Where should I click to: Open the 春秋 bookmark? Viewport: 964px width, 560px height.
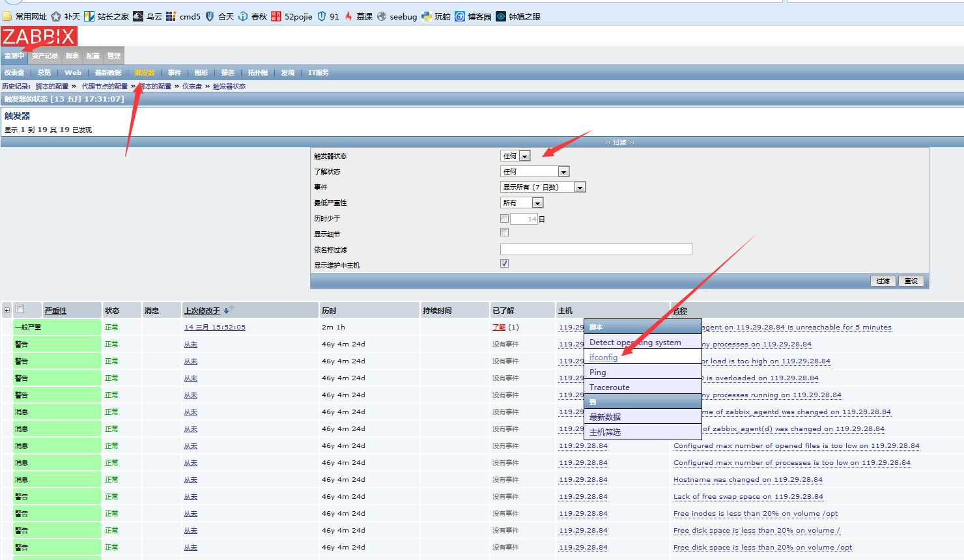click(x=252, y=16)
